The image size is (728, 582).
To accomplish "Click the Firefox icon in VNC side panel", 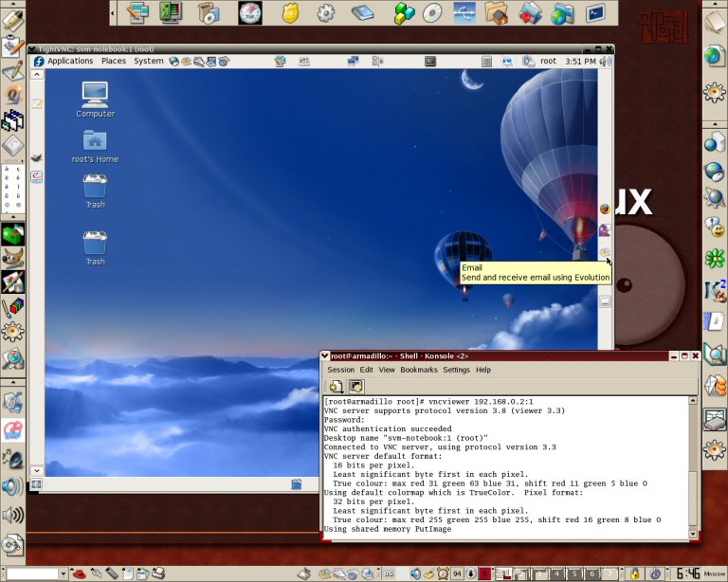I will [x=605, y=209].
